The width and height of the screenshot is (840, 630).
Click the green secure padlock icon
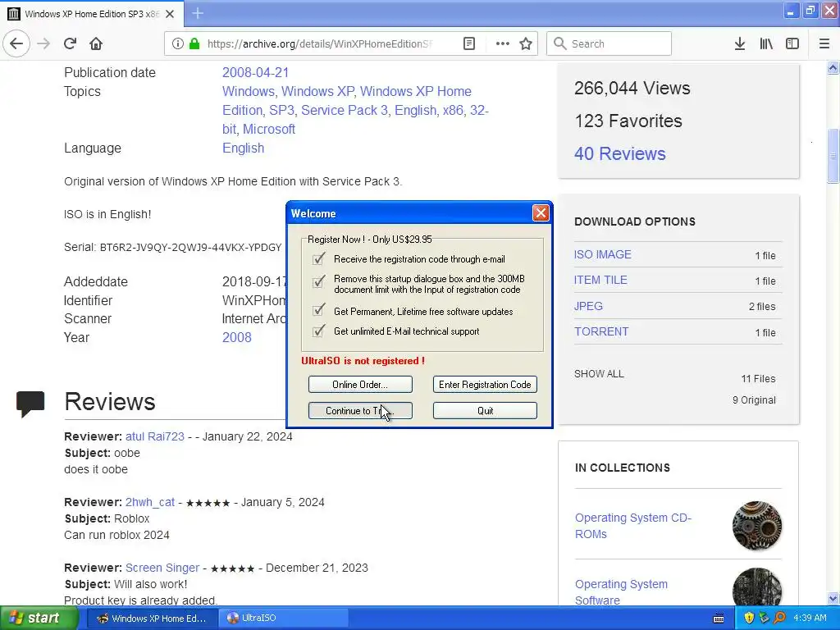[x=194, y=43]
